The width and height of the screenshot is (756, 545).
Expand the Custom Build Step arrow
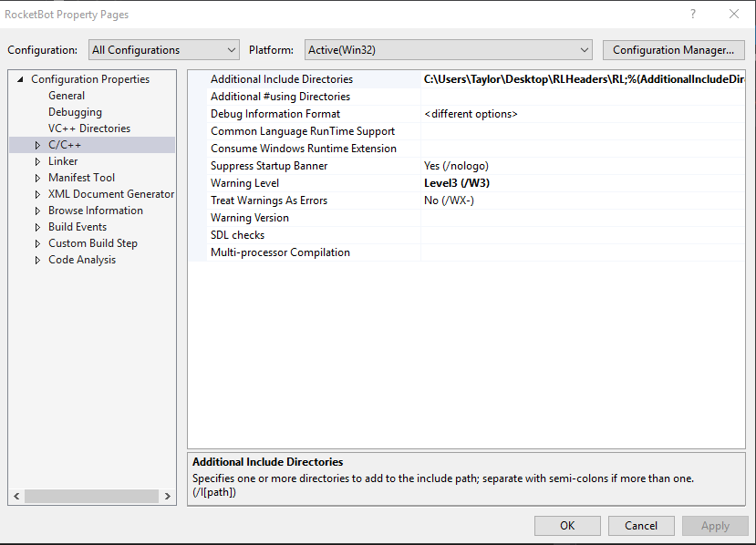click(x=37, y=243)
